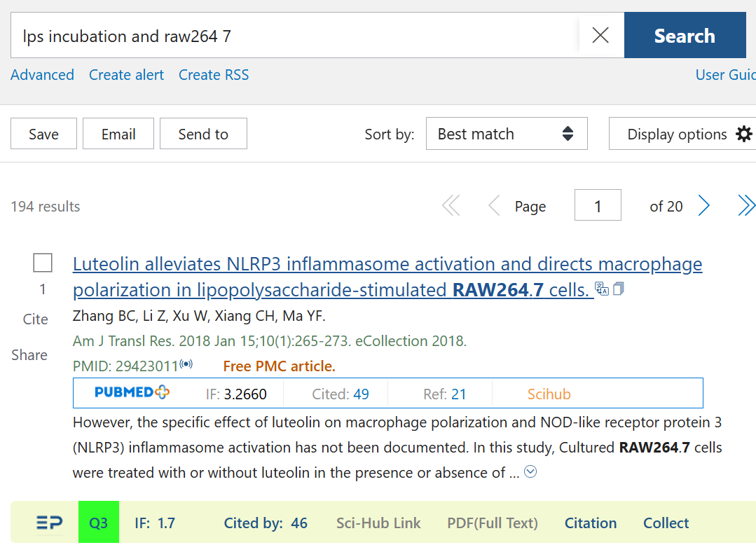Click the Save button

(x=43, y=134)
